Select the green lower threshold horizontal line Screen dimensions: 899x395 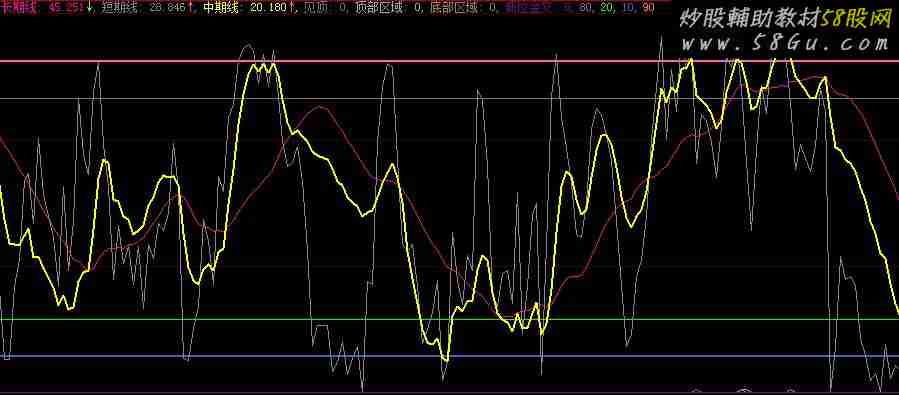click(x=450, y=319)
